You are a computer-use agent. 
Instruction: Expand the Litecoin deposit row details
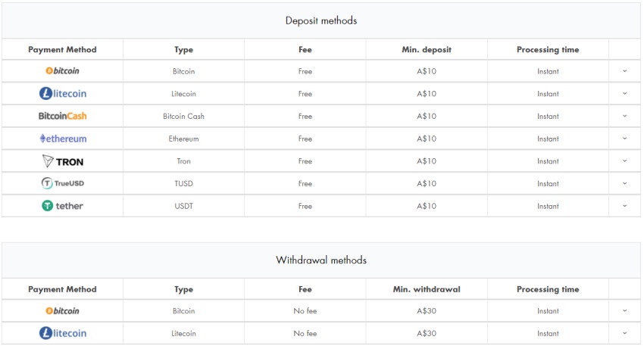tap(625, 94)
